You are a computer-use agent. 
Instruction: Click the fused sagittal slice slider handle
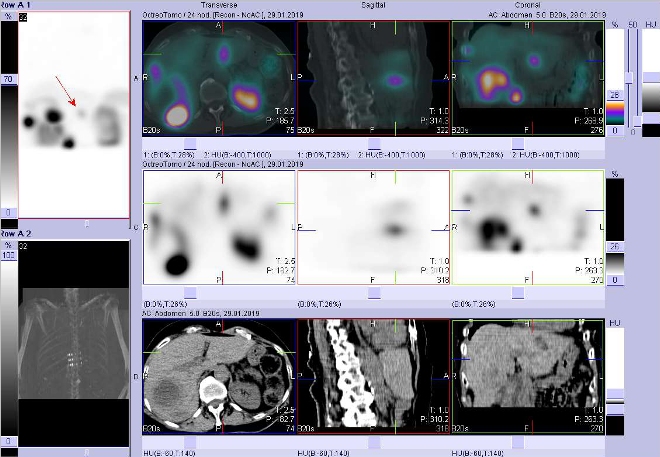(373, 142)
